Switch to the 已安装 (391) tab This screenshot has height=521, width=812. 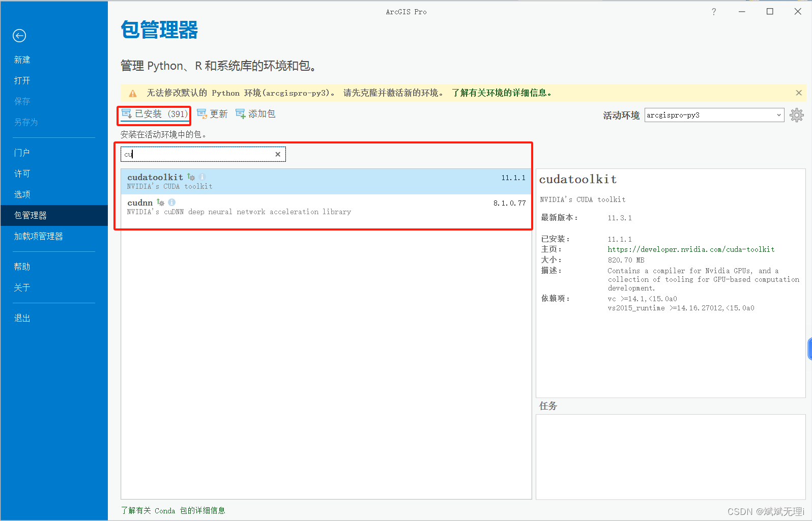pos(155,114)
